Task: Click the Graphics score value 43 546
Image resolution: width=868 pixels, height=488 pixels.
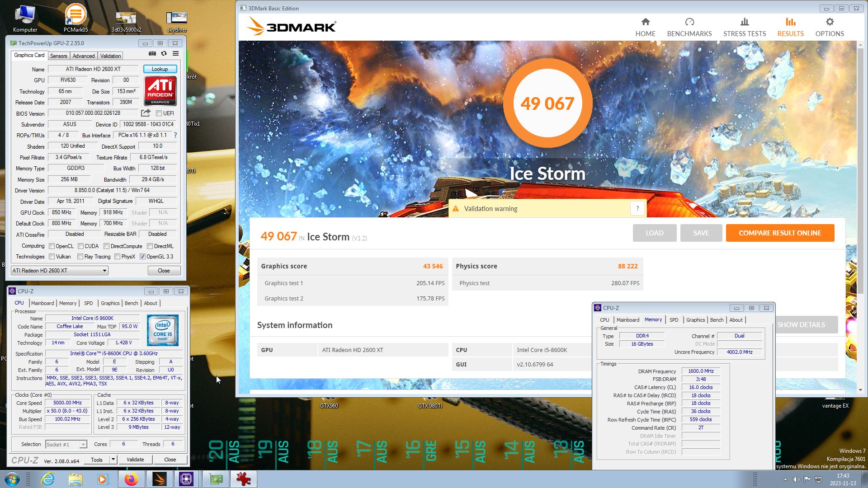Action: point(433,266)
